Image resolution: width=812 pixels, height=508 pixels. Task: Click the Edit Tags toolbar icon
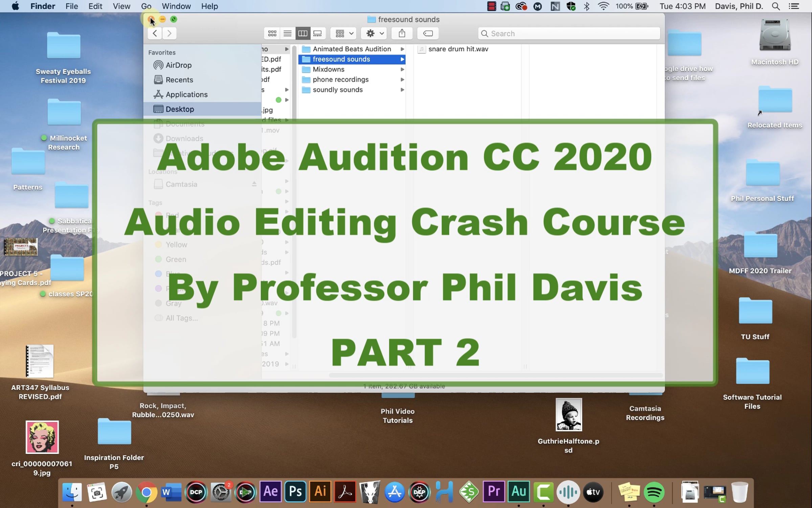428,33
